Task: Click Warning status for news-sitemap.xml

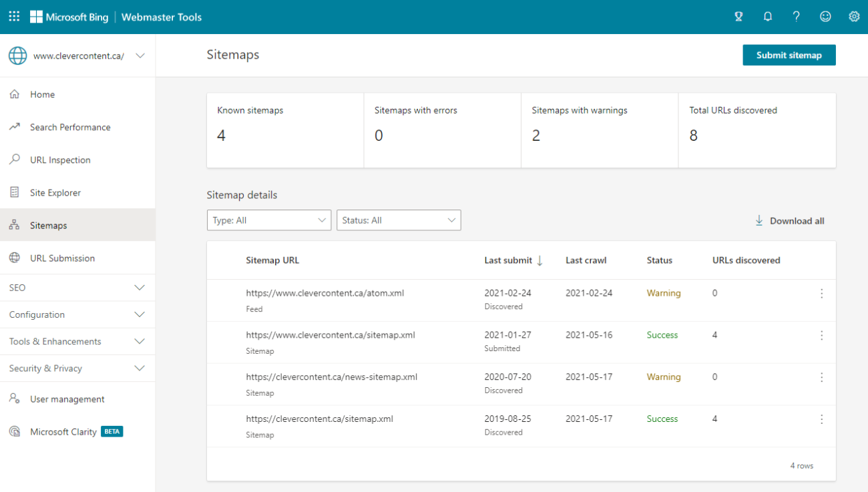Action: click(x=664, y=377)
